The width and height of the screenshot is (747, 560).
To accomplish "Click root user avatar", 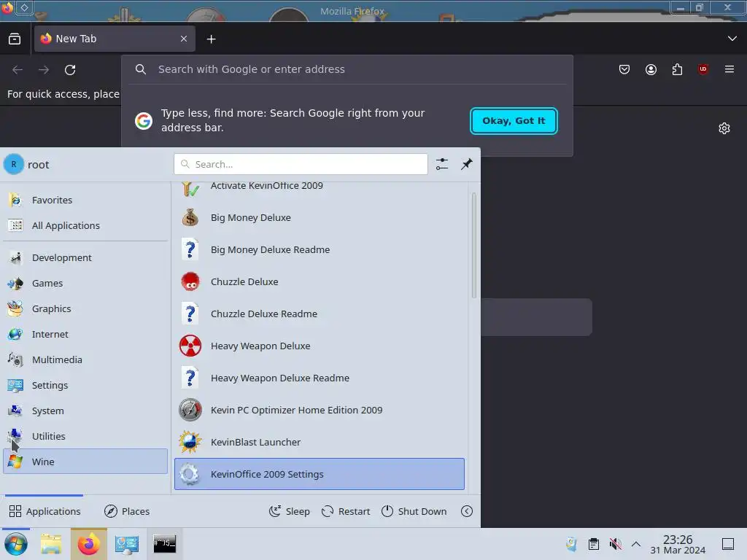I will pyautogui.click(x=14, y=164).
